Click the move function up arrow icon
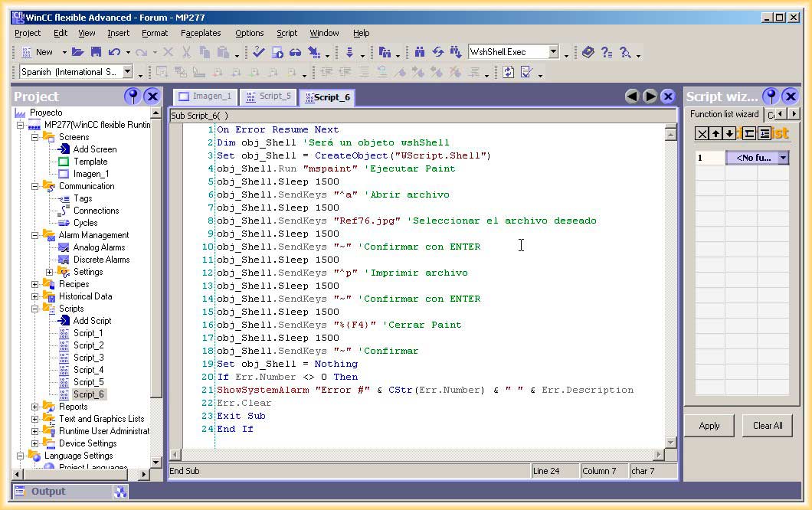The width and height of the screenshot is (812, 510). (715, 134)
